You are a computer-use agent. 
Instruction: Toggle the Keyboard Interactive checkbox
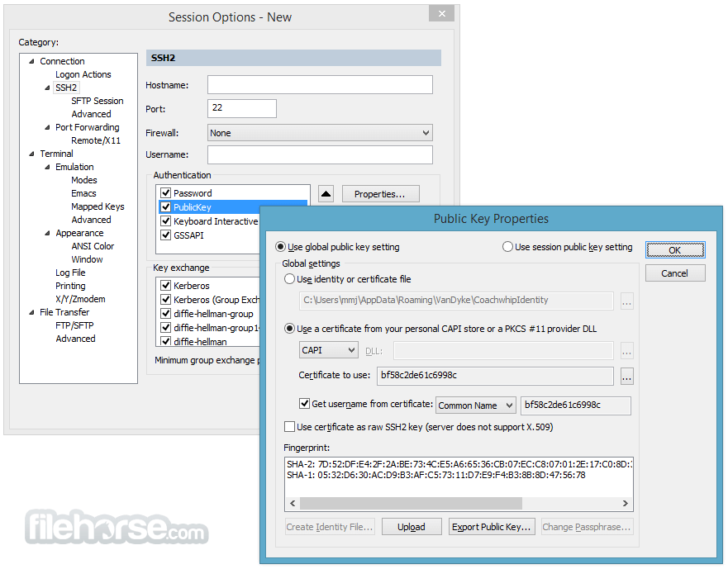pos(166,221)
